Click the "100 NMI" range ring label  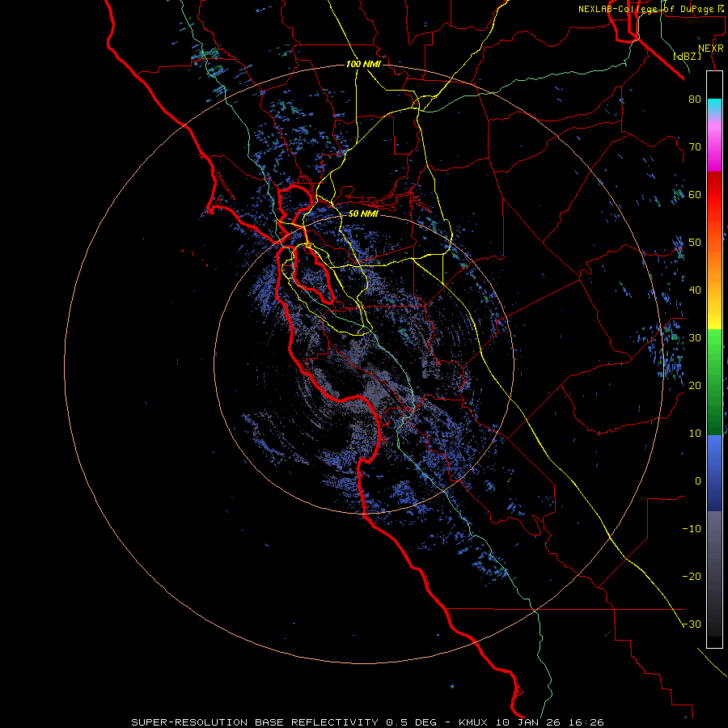pyautogui.click(x=363, y=64)
